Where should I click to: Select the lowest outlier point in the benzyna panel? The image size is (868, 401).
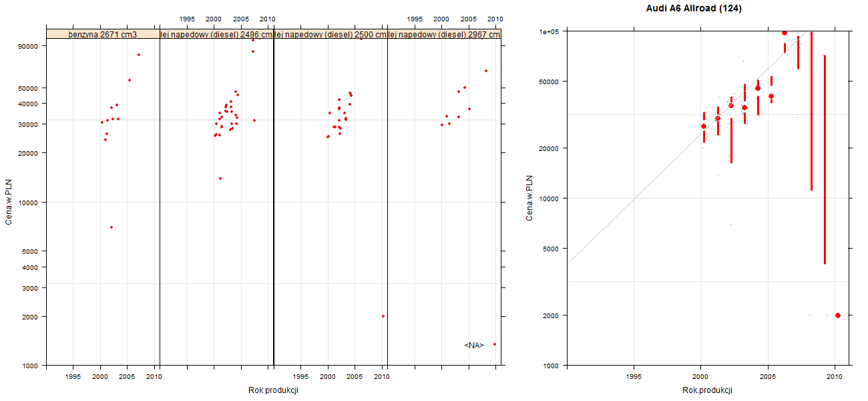[x=112, y=227]
